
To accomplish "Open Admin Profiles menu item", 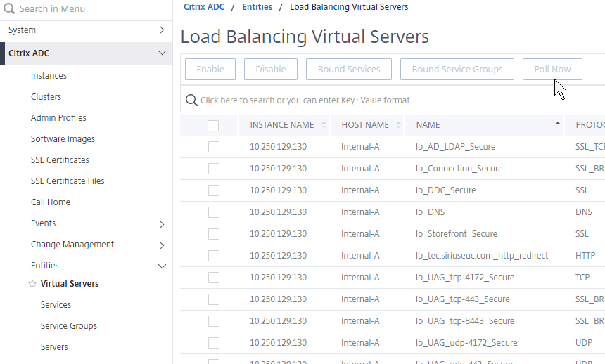I will coord(58,118).
